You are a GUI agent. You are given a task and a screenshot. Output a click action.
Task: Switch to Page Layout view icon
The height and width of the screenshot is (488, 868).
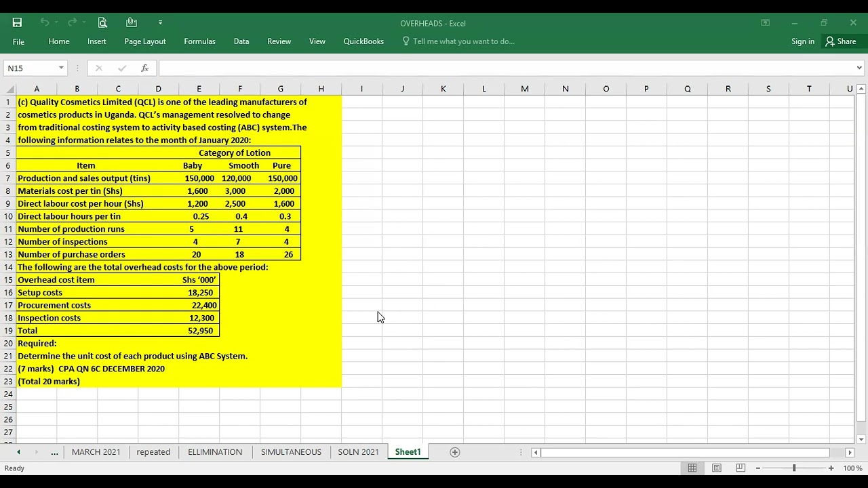[x=717, y=468]
